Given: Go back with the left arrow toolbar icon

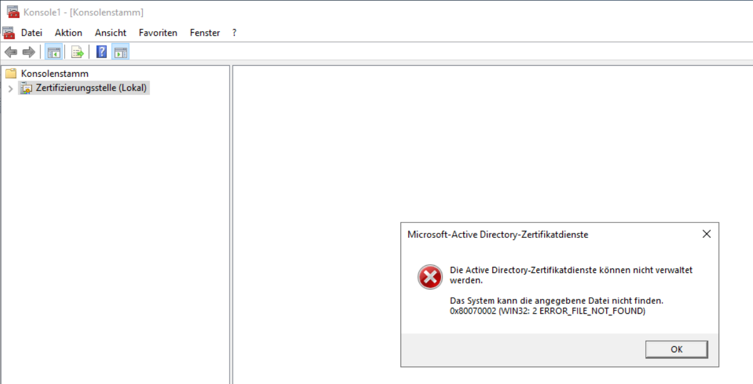Looking at the screenshot, I should click(x=11, y=52).
